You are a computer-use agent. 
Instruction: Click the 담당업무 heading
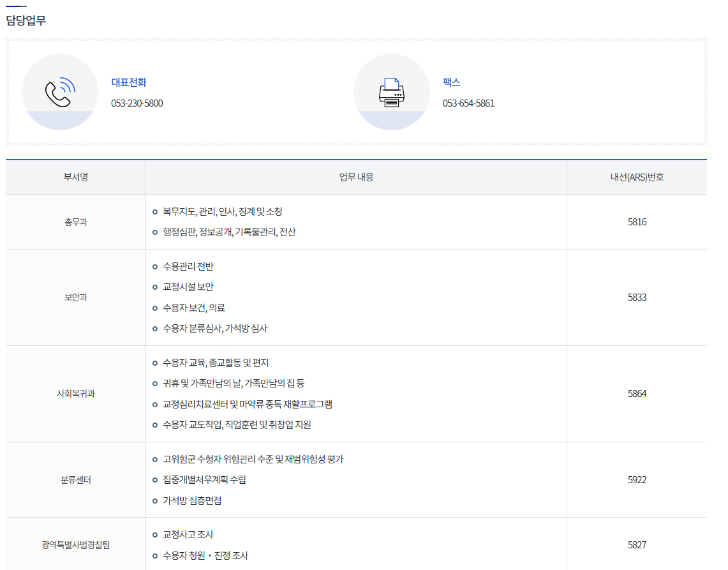26,20
